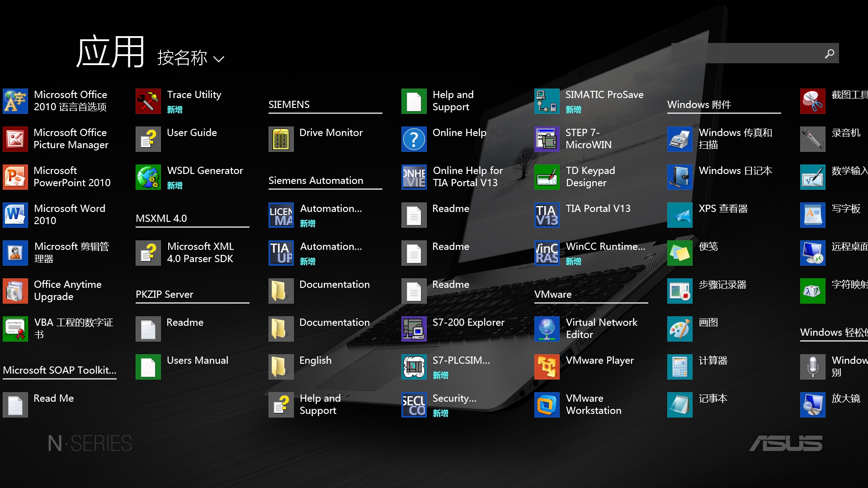868x488 pixels.
Task: Open the sort-by-name (按名称) dropdown
Action: pos(183,58)
